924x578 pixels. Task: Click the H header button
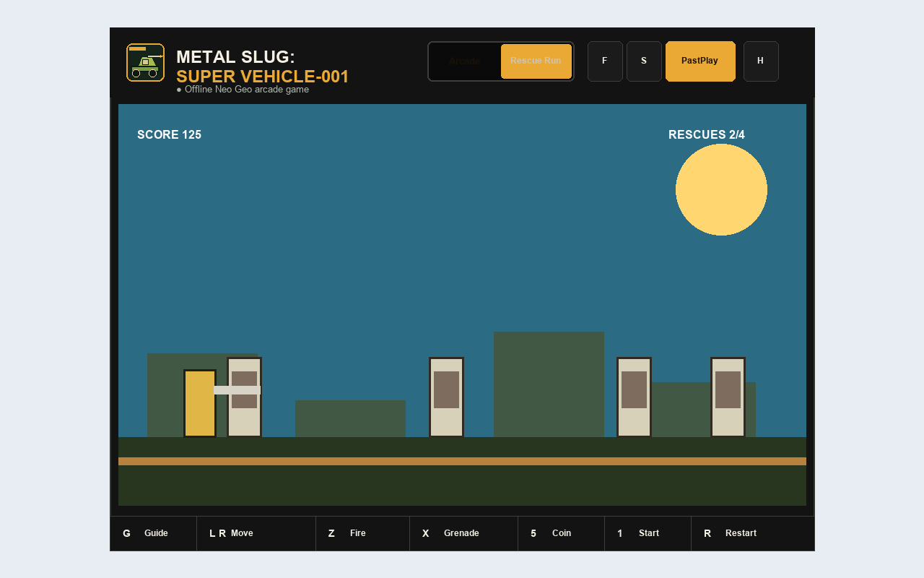[x=761, y=61]
